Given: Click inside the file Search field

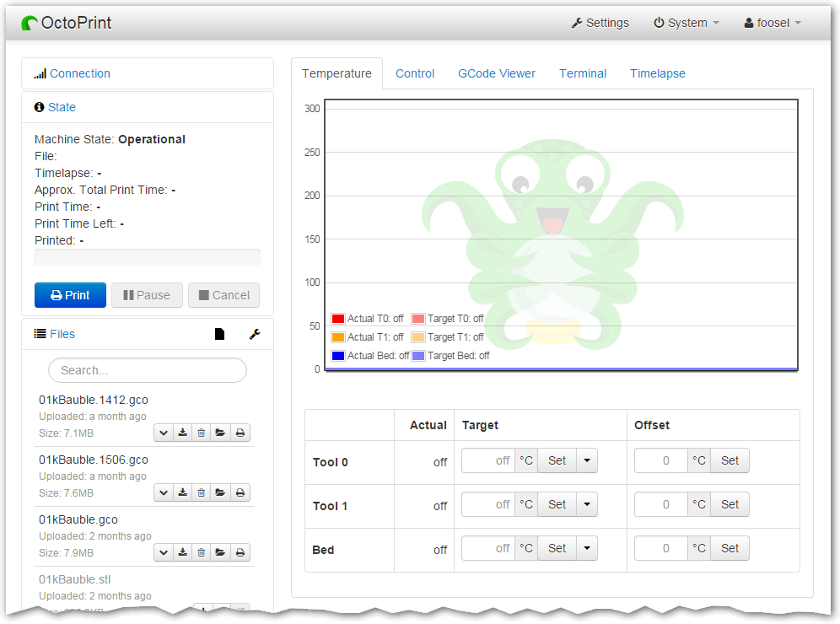Looking at the screenshot, I should (x=148, y=370).
